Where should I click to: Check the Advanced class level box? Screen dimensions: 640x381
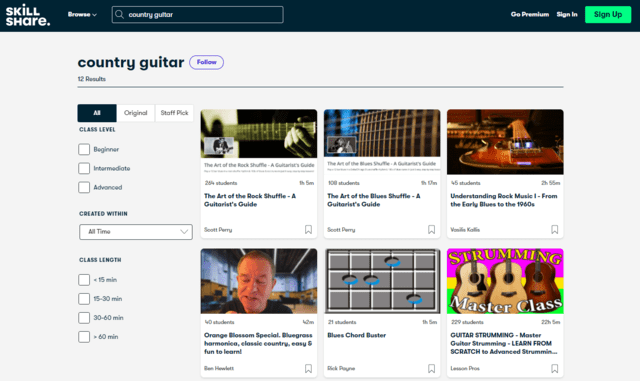[x=84, y=187]
